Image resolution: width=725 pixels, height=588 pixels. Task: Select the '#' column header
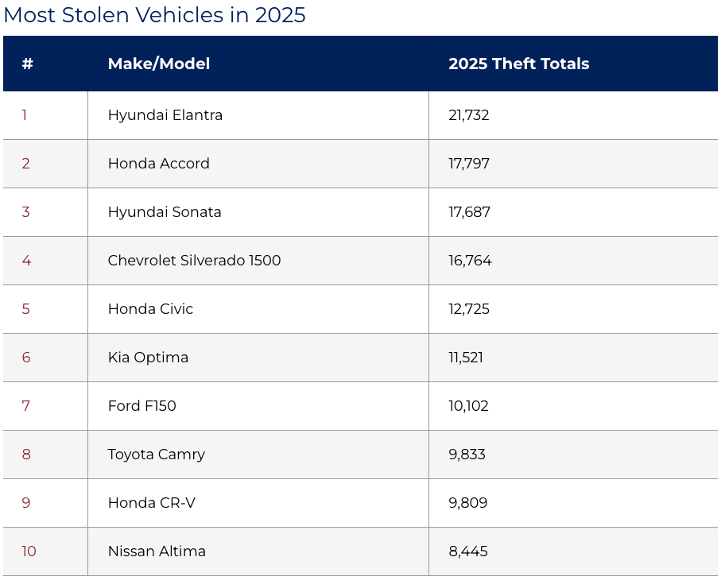pyautogui.click(x=28, y=64)
